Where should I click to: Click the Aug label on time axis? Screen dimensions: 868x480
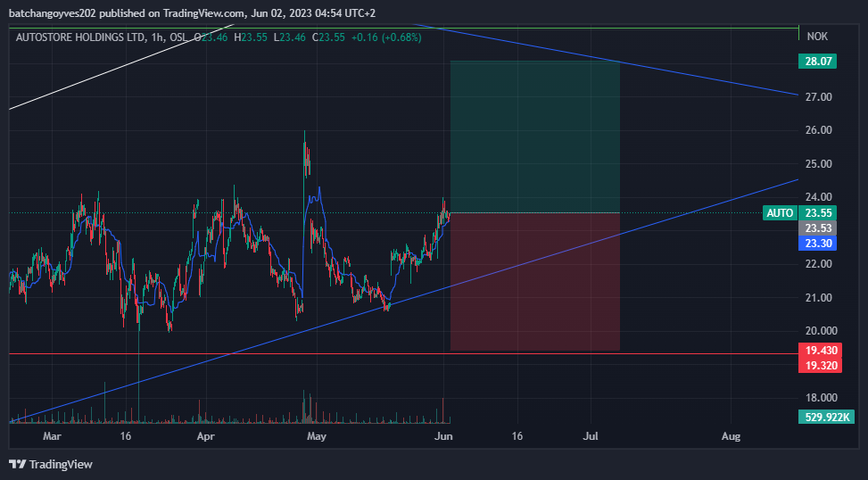(731, 436)
